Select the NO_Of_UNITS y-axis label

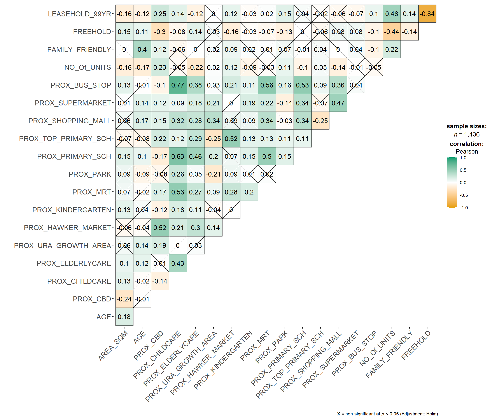(x=87, y=67)
